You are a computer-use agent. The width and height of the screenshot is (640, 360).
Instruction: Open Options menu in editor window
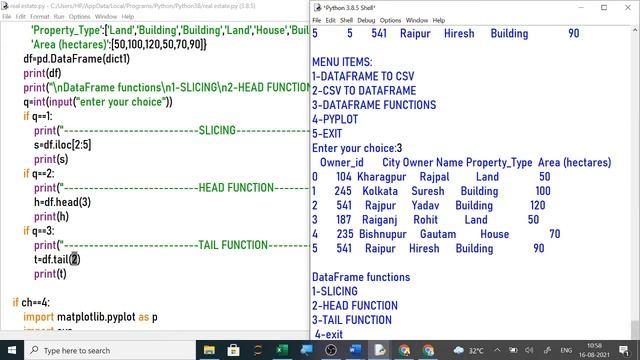point(79,17)
